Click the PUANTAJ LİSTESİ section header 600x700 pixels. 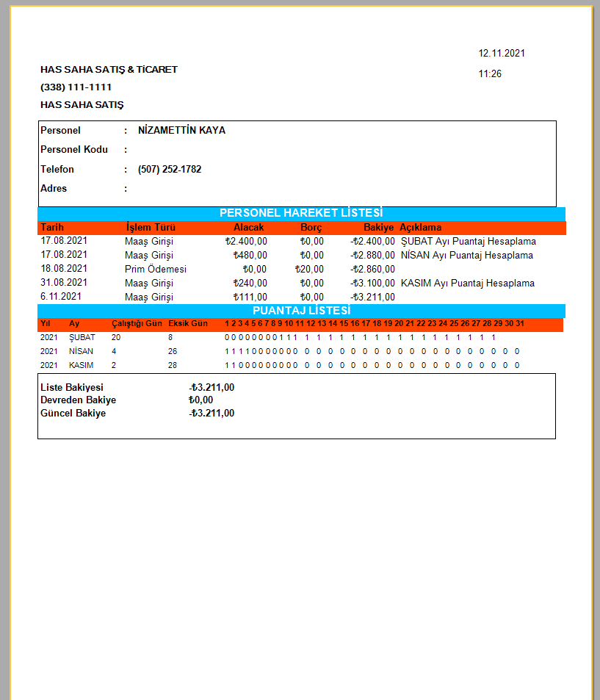coord(301,311)
